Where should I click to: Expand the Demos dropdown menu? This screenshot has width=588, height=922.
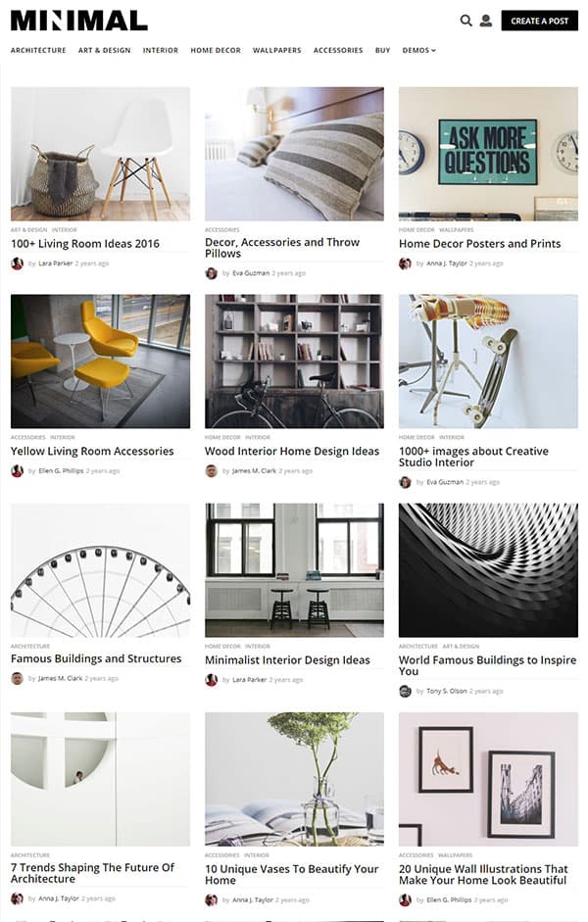click(x=419, y=51)
